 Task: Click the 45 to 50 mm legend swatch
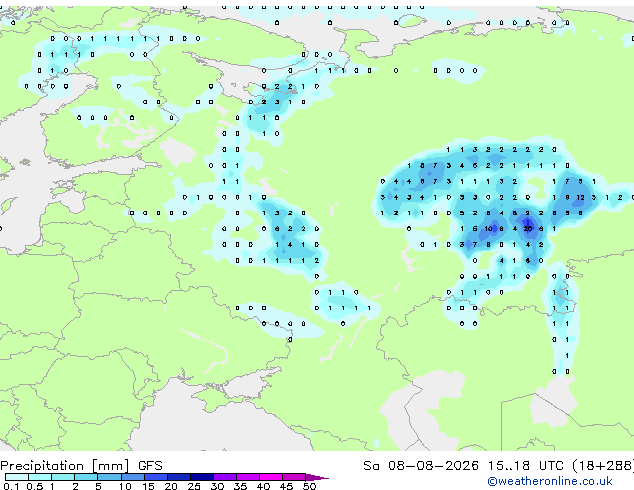pos(294,477)
